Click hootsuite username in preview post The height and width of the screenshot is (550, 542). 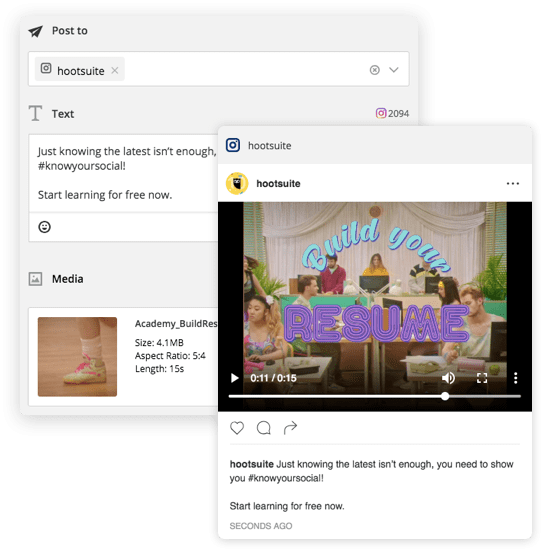coord(278,183)
